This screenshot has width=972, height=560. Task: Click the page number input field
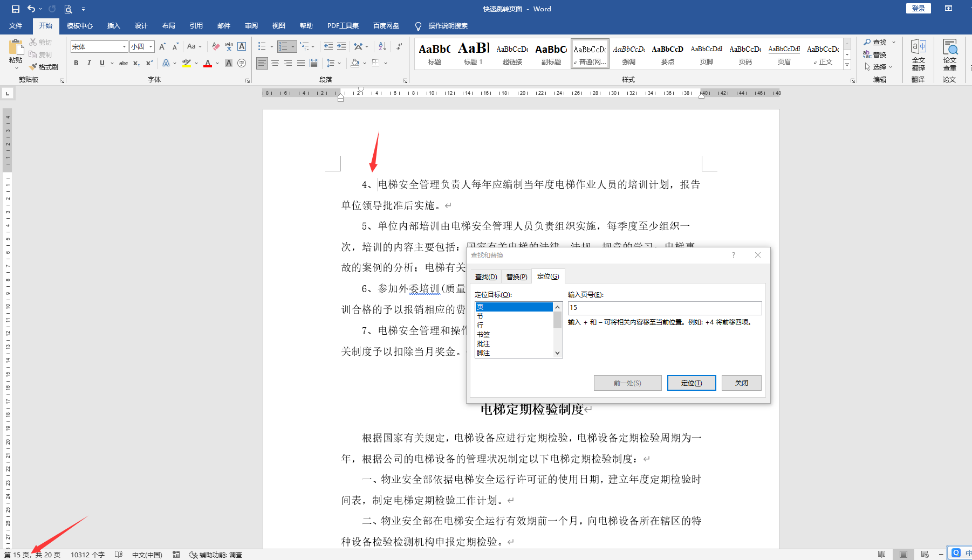[664, 308]
